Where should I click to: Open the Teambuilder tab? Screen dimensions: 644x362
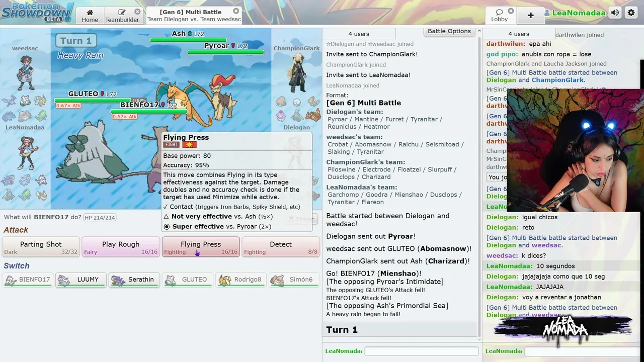pyautogui.click(x=122, y=15)
